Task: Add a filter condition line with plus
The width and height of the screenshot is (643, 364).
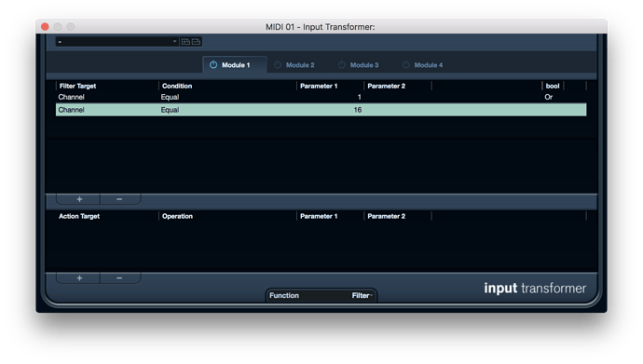Action: coord(79,199)
